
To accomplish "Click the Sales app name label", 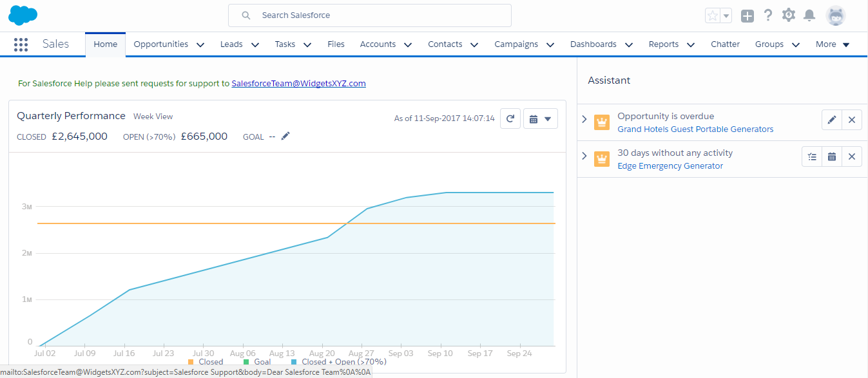I will tap(56, 44).
